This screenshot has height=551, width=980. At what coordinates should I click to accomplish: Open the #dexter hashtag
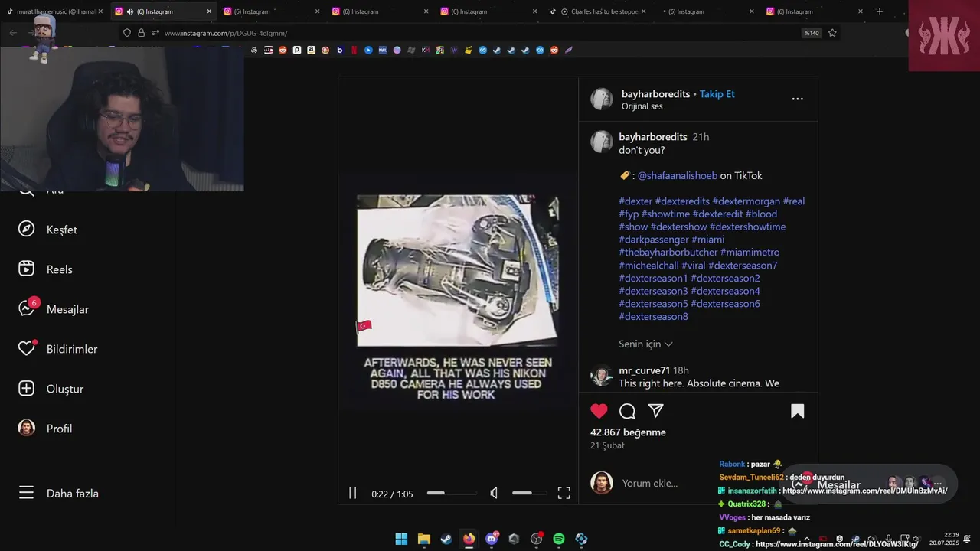[x=635, y=201]
